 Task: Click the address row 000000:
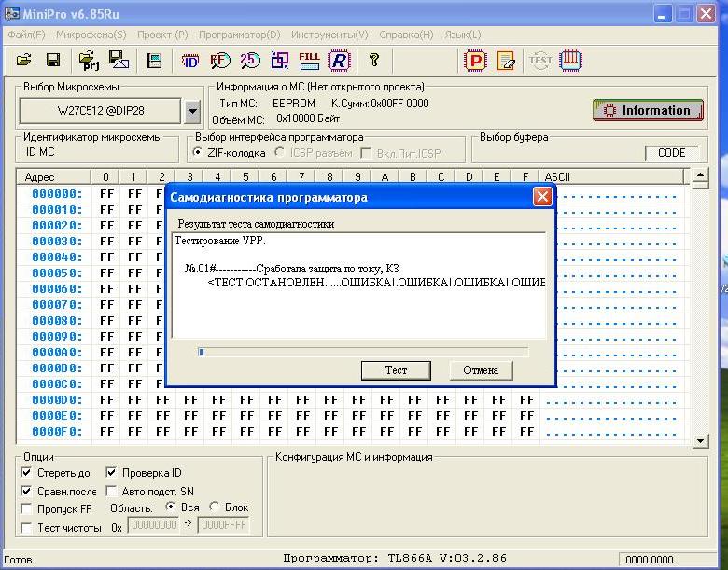tap(57, 193)
